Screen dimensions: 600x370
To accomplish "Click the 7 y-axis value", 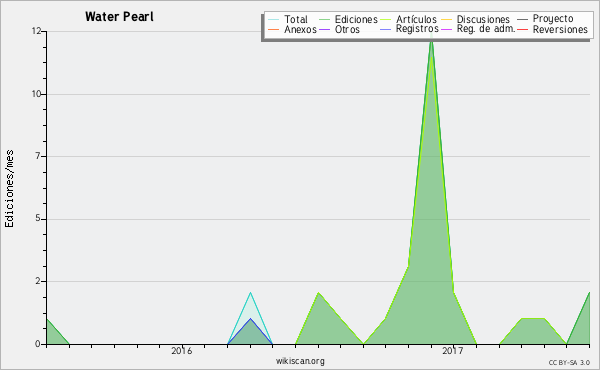I will point(38,156).
